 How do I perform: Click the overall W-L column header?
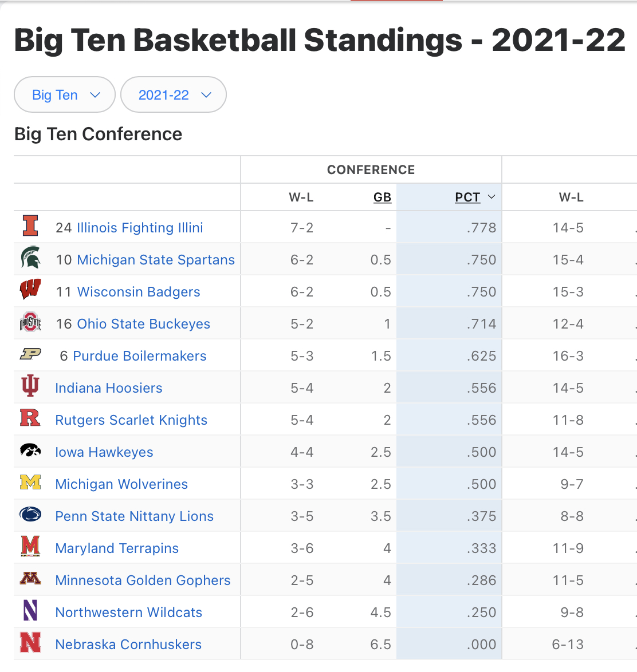tap(571, 197)
